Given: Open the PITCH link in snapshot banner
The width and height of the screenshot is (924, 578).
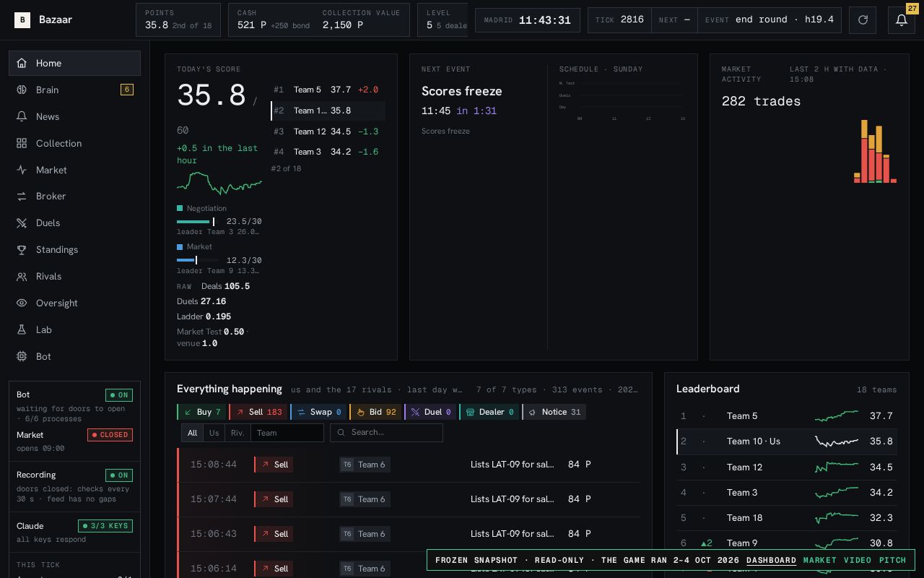Looking at the screenshot, I should 892,560.
